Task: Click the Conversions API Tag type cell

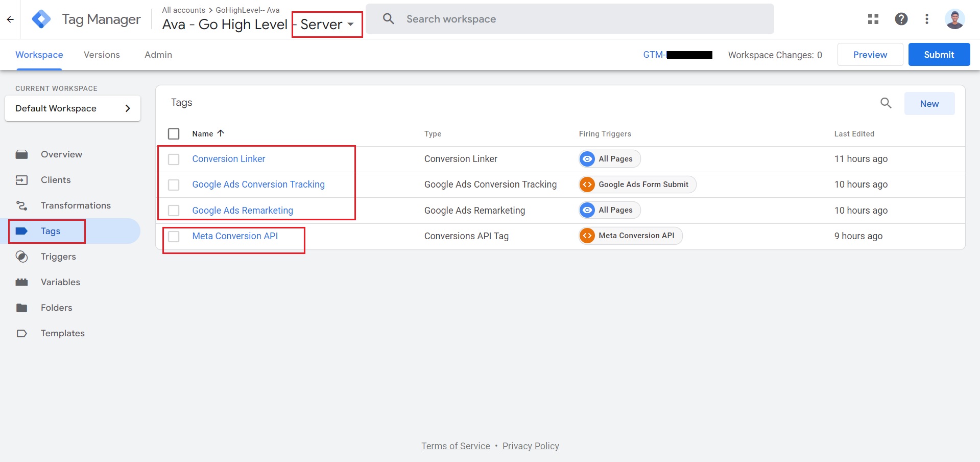Action: tap(466, 236)
